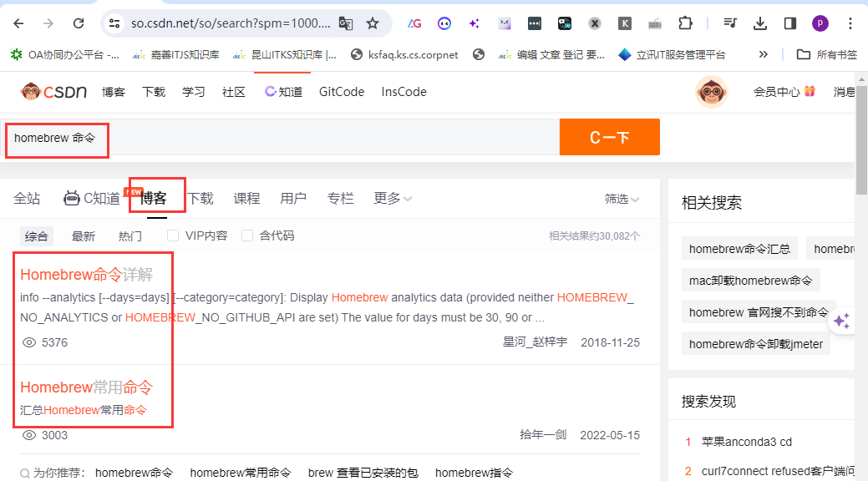Open 苹果anconda3 cd search discovery item
The image size is (868, 481).
[746, 442]
